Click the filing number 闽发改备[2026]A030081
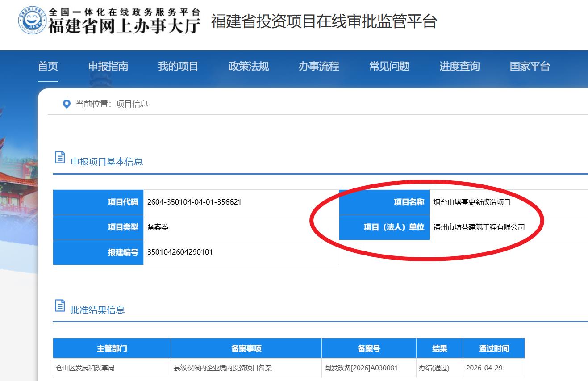Image resolution: width=588 pixels, height=381 pixels. pos(361,368)
